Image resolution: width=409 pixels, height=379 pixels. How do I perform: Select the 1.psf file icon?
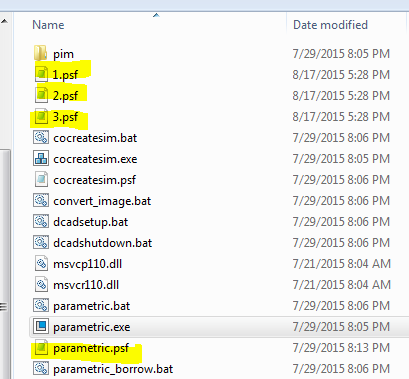(41, 74)
